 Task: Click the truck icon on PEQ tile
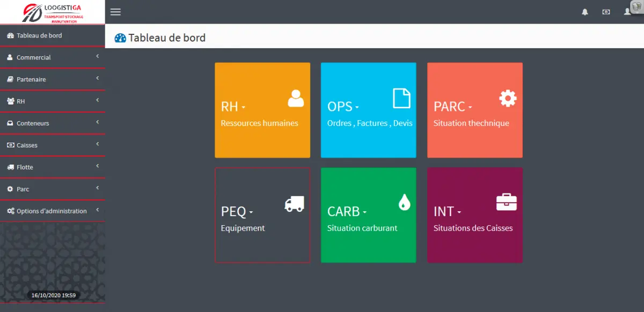294,203
